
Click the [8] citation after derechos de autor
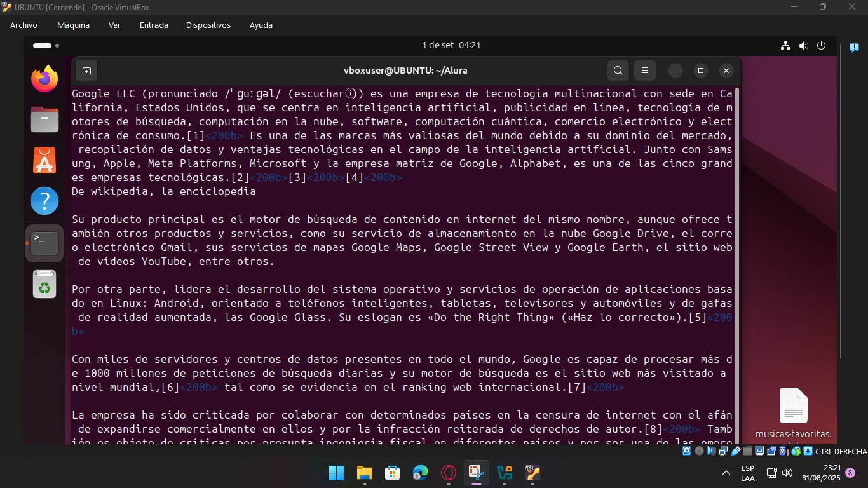pos(653,429)
